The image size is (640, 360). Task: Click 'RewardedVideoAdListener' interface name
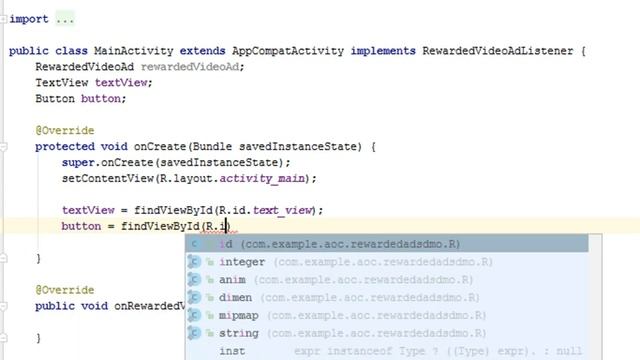498,51
